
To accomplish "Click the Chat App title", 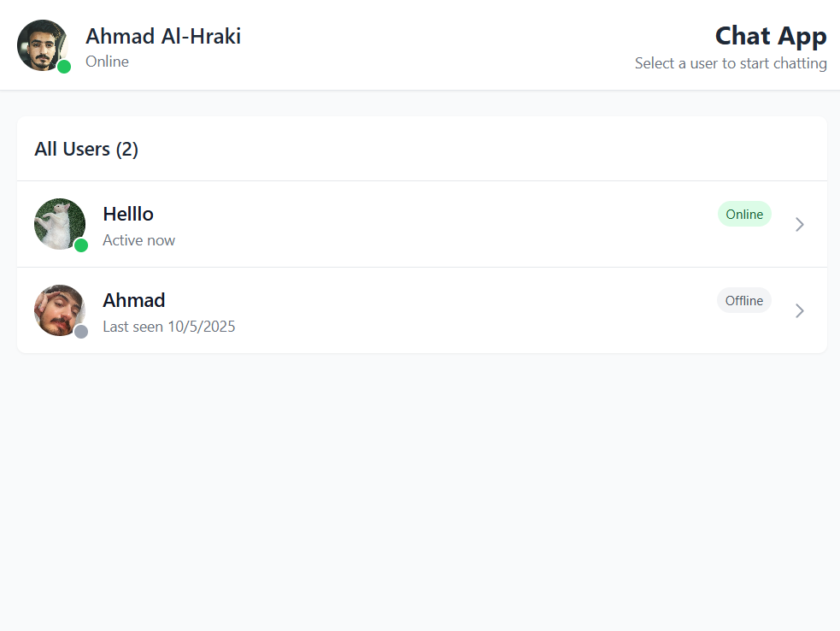I will [x=771, y=36].
